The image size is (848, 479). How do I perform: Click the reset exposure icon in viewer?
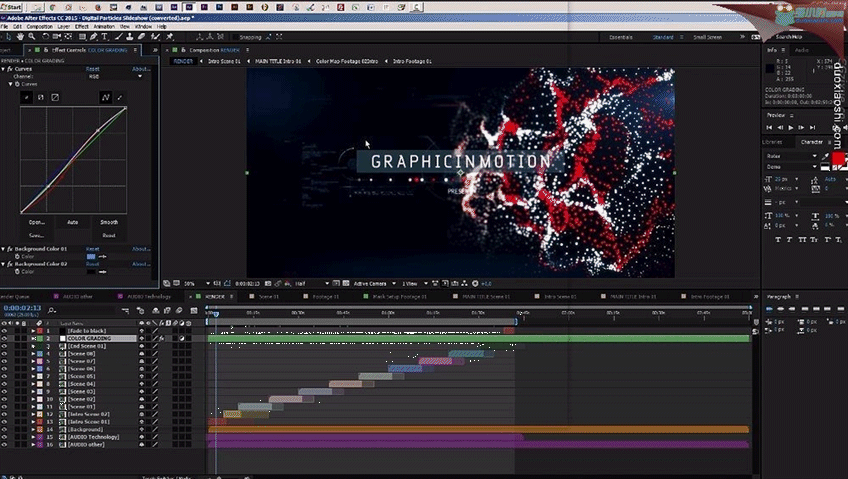point(475,283)
